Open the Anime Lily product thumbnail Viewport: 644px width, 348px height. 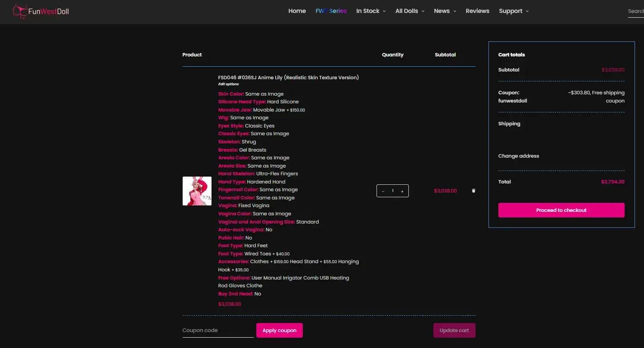[197, 191]
